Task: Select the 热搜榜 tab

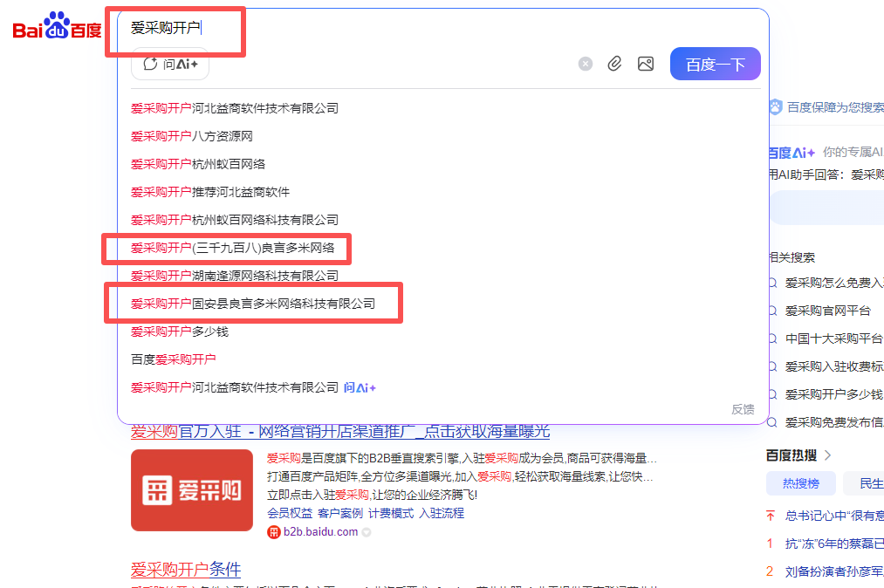Action: pyautogui.click(x=800, y=483)
